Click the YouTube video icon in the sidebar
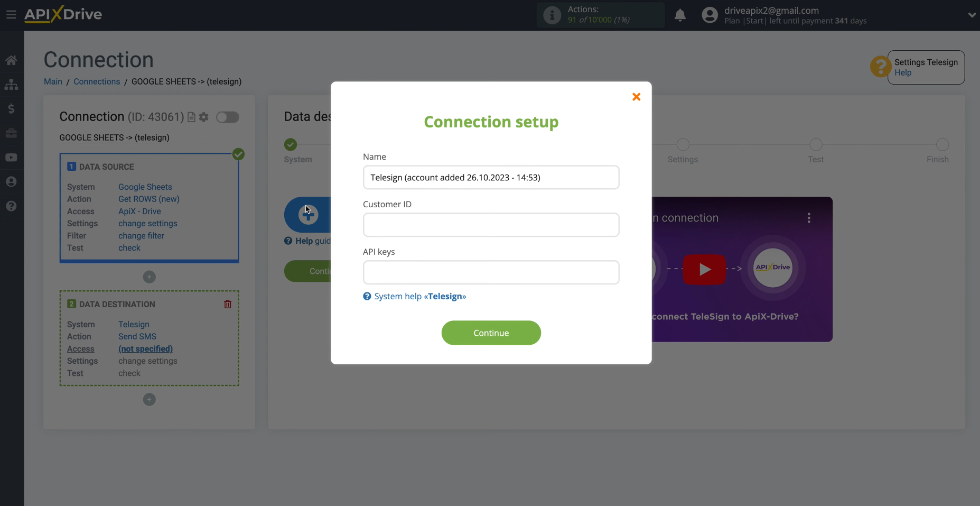The image size is (980, 506). point(11,157)
